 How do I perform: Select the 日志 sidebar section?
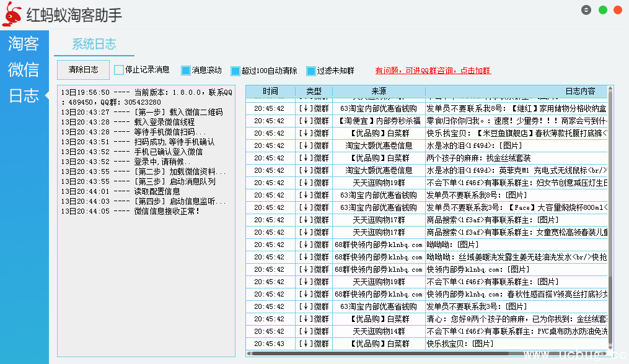[x=24, y=96]
